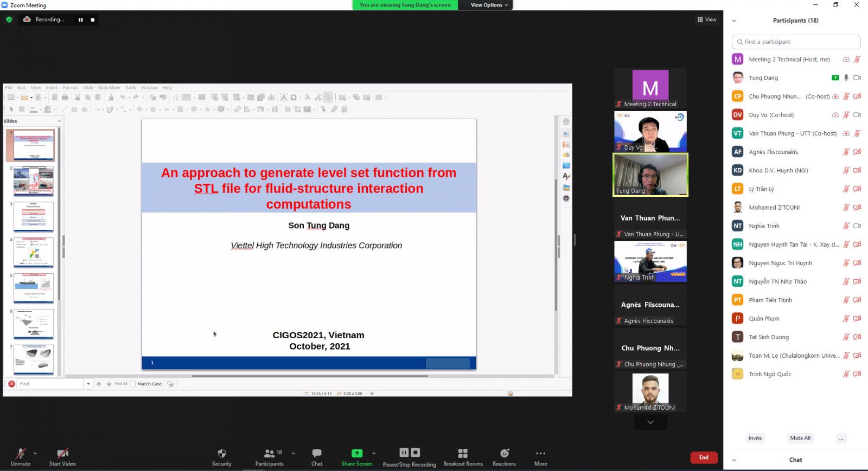Image resolution: width=868 pixels, height=471 pixels.
Task: Click the More options icon
Action: pyautogui.click(x=540, y=454)
